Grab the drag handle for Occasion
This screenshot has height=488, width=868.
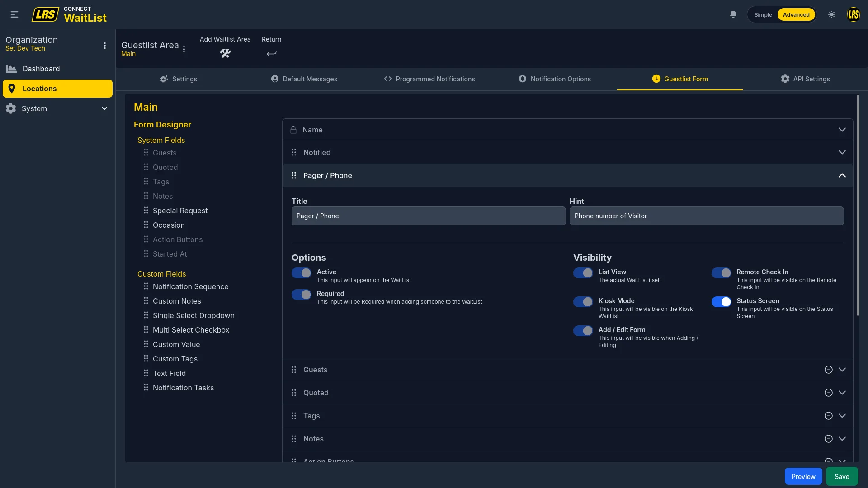[x=146, y=225]
